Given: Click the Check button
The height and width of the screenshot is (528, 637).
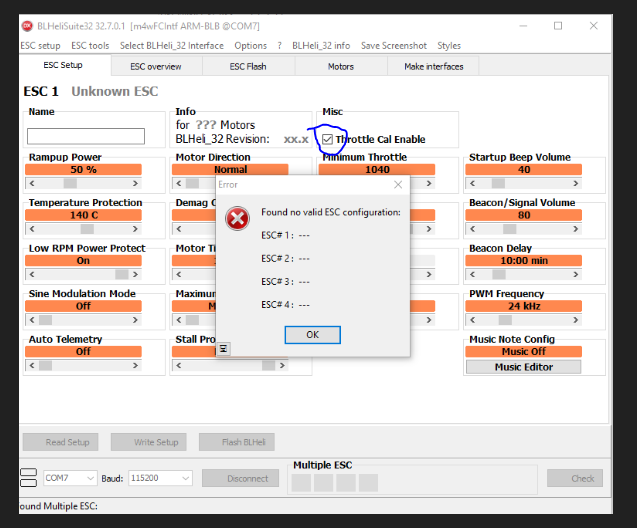Looking at the screenshot, I should [x=575, y=478].
